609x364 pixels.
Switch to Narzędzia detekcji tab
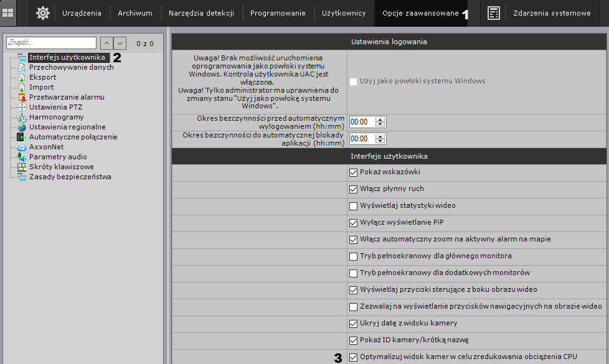coord(201,13)
